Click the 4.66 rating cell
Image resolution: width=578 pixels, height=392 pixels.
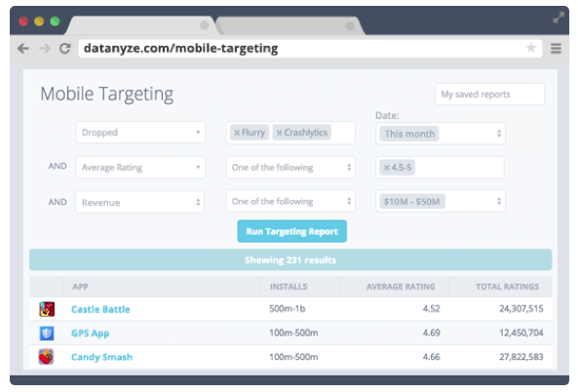click(x=431, y=357)
